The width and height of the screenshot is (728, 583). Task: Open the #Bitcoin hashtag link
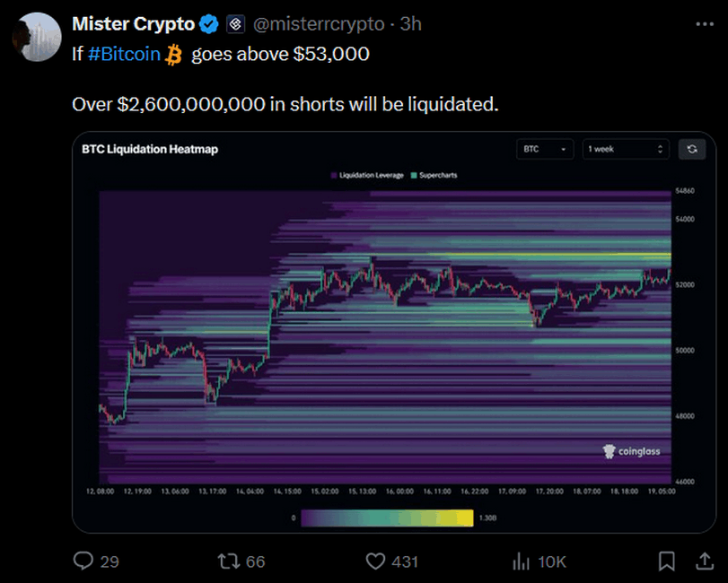click(x=125, y=54)
